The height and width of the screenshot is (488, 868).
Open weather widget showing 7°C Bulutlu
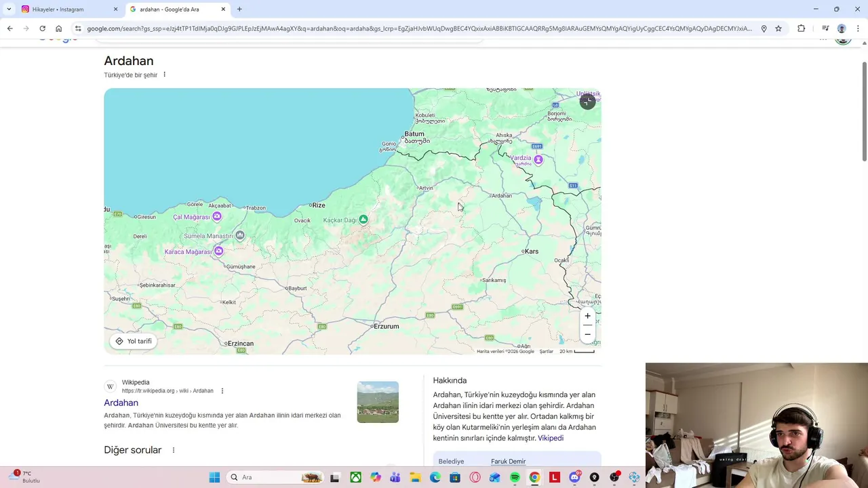click(24, 477)
